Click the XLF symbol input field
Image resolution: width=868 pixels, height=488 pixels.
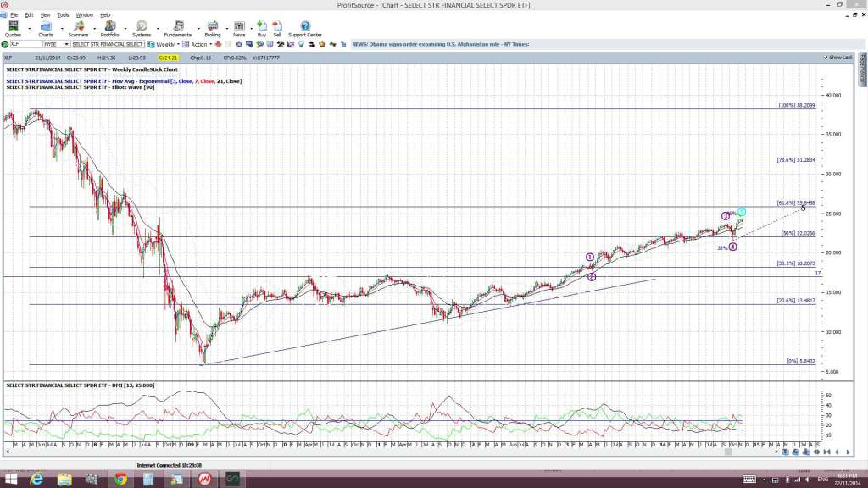[x=26, y=44]
